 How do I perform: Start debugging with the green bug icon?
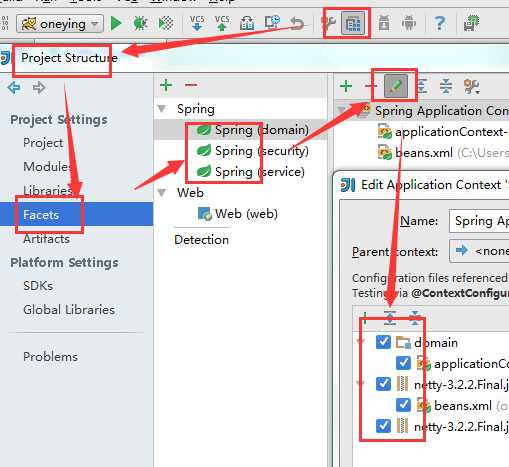(x=140, y=23)
